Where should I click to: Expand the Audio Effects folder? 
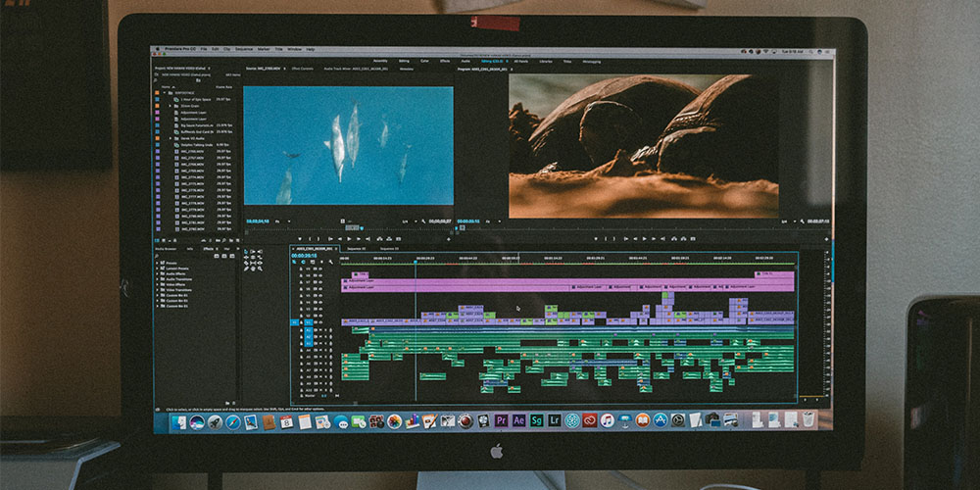click(157, 273)
